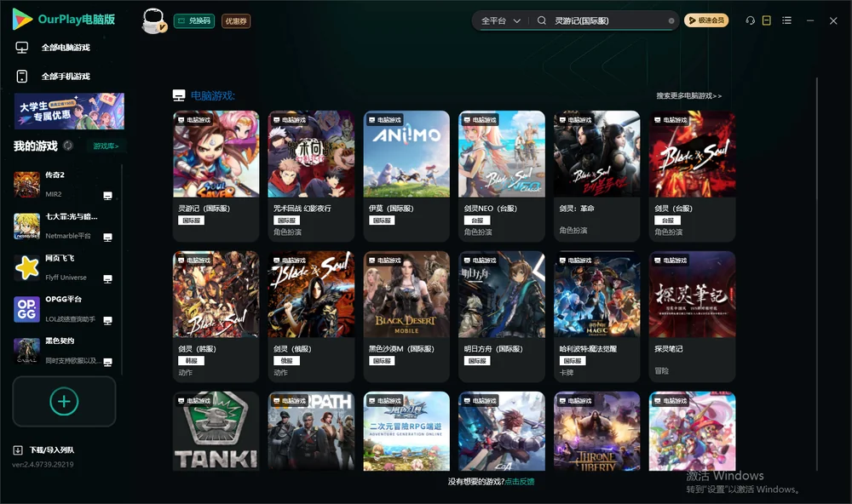
Task: Open the 剑灵NEO (台服) game card
Action: (502, 176)
